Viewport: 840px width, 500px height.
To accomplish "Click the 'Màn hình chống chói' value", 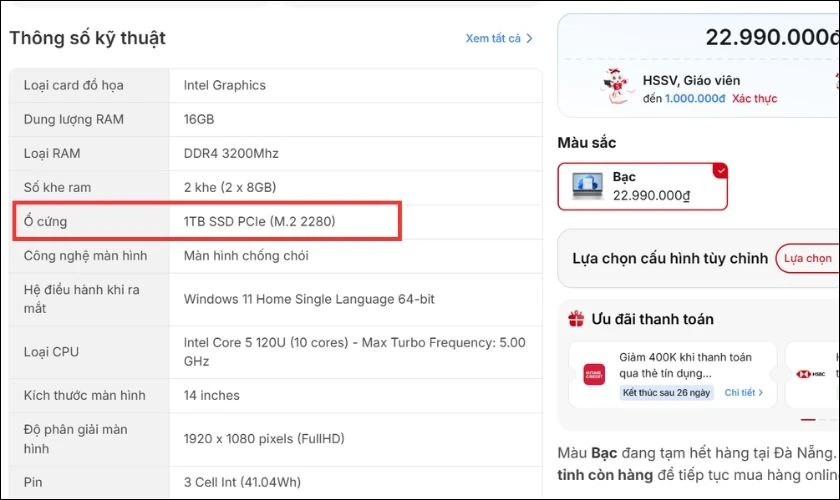I will click(246, 256).
